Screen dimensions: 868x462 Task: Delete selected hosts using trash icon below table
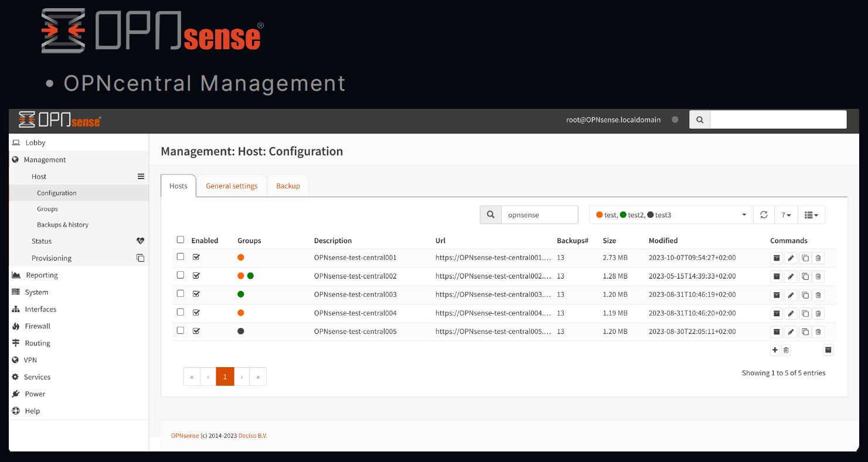(x=787, y=350)
